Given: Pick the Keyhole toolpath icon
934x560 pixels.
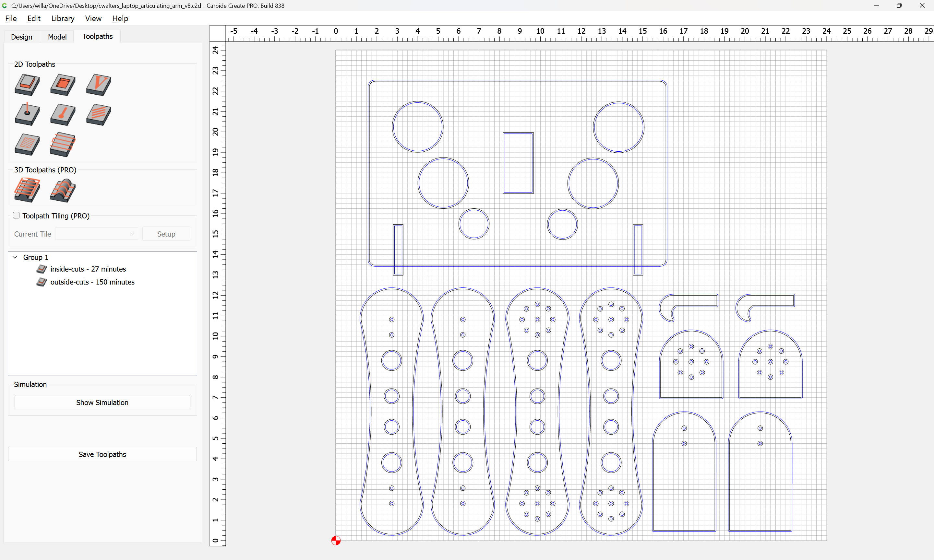Looking at the screenshot, I should click(x=63, y=114).
